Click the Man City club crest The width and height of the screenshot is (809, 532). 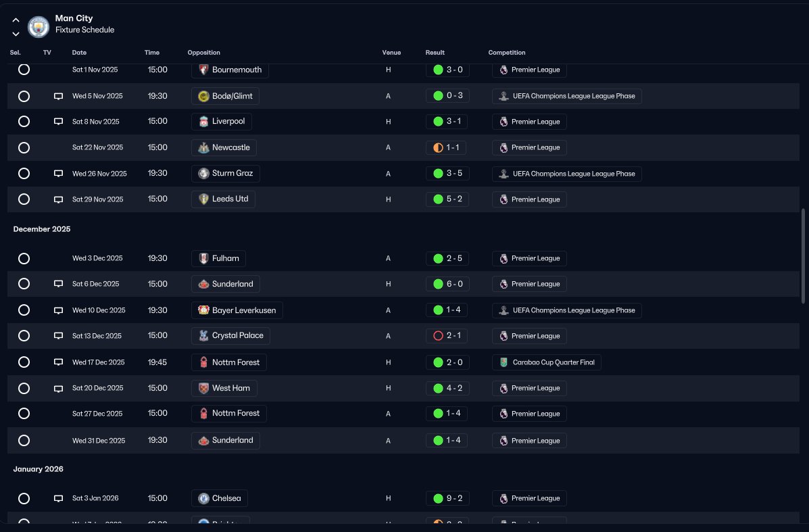38,26
